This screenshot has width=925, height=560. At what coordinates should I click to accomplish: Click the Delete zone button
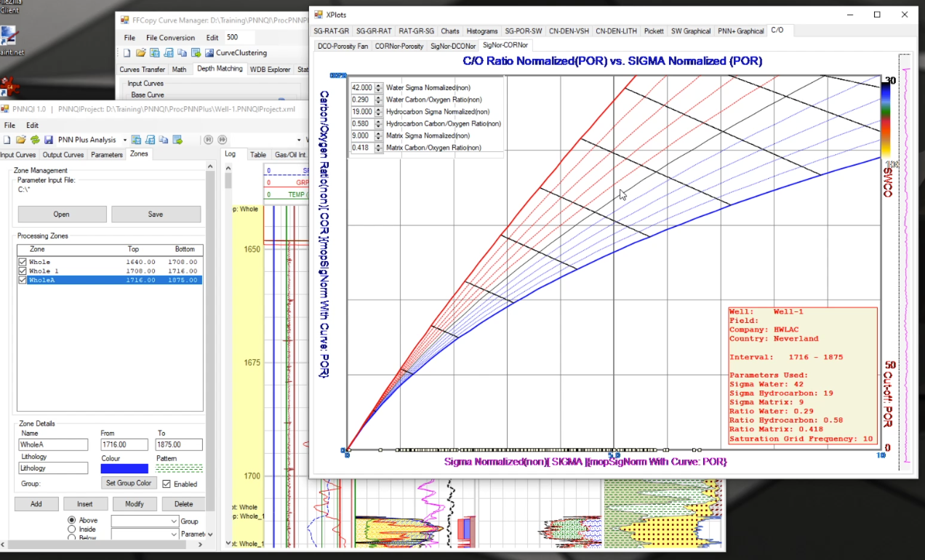[183, 503]
